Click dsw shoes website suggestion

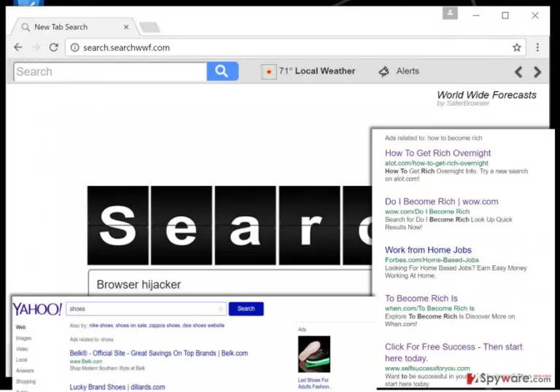[203, 325]
